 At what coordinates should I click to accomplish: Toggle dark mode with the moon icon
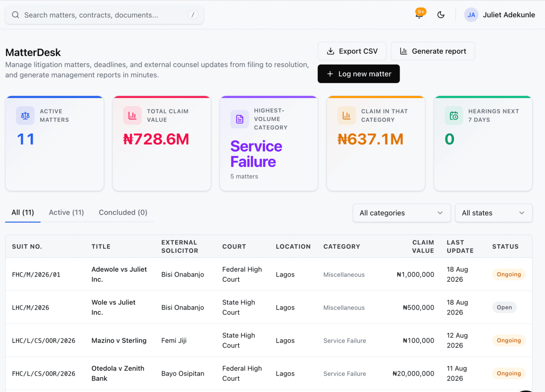coord(441,15)
